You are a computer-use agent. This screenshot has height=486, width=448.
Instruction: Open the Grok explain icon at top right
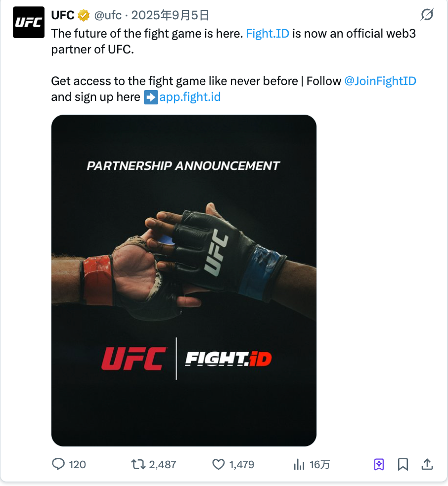click(427, 14)
